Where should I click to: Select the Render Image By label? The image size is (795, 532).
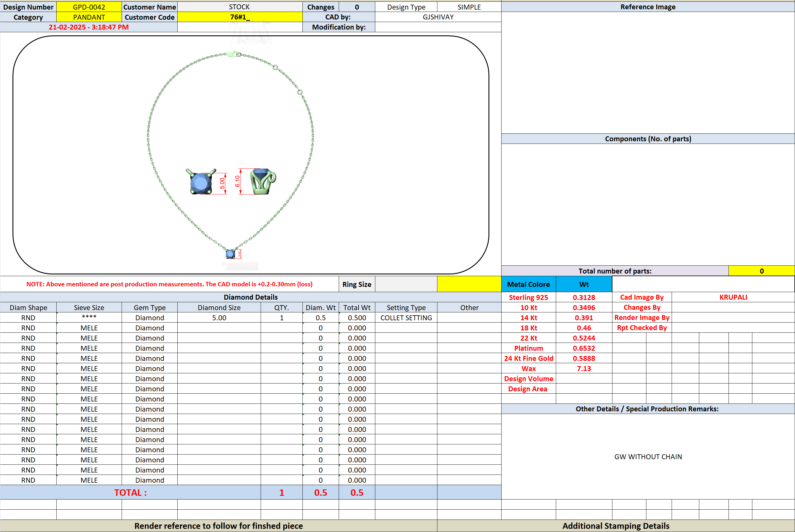click(642, 318)
